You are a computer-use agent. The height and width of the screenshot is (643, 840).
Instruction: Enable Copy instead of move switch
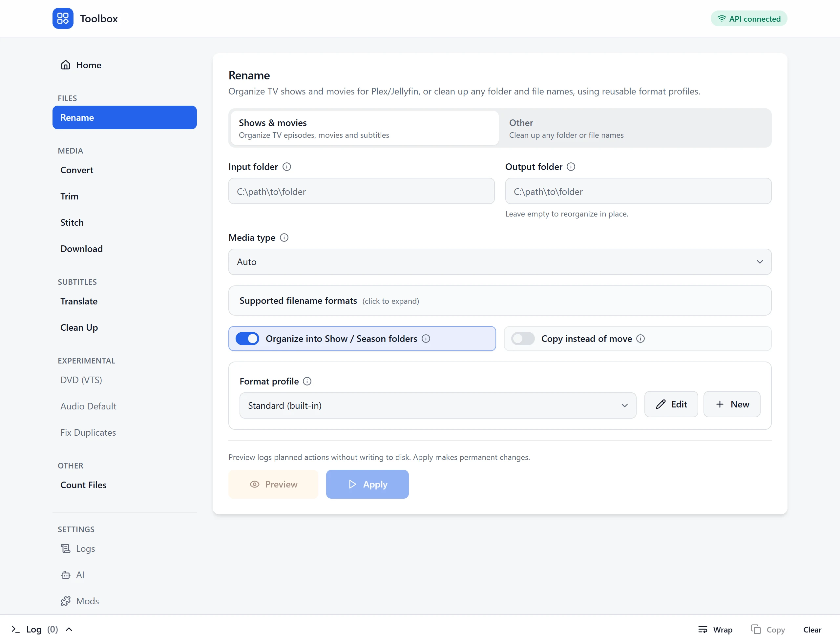click(523, 339)
